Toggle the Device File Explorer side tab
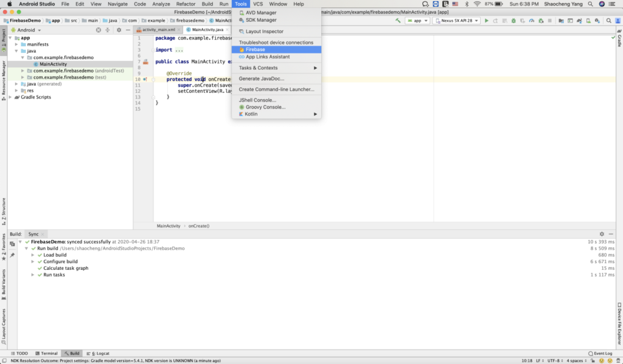Viewport: 623px width, 364px height. pyautogui.click(x=619, y=323)
